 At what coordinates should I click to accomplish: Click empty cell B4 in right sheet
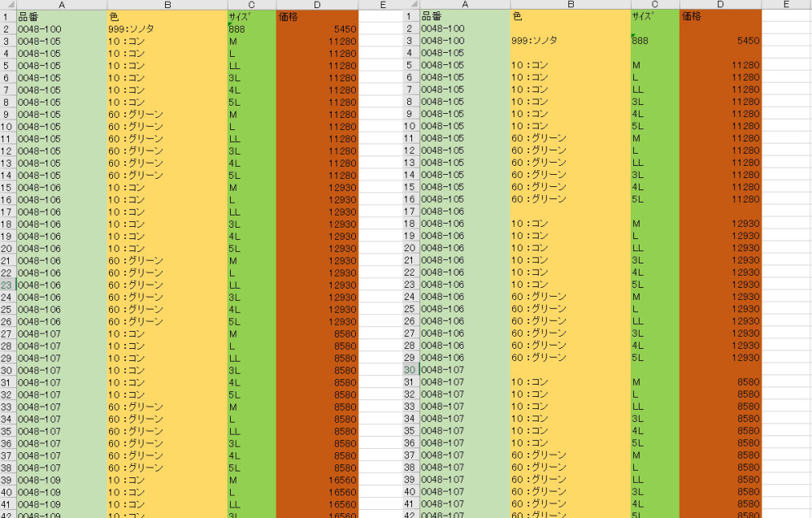(570, 53)
